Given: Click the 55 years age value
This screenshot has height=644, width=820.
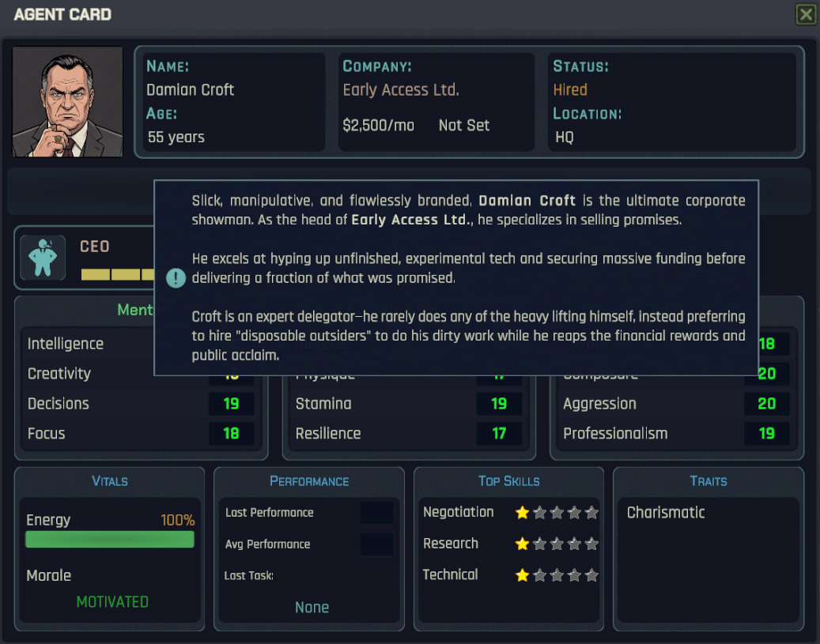Looking at the screenshot, I should click(x=176, y=137).
